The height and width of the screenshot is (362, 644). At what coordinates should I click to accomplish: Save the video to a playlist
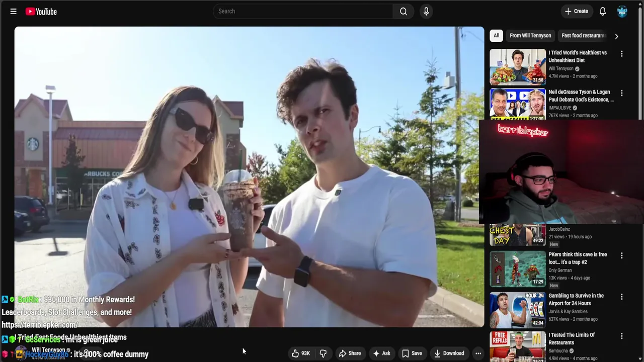tap(412, 353)
